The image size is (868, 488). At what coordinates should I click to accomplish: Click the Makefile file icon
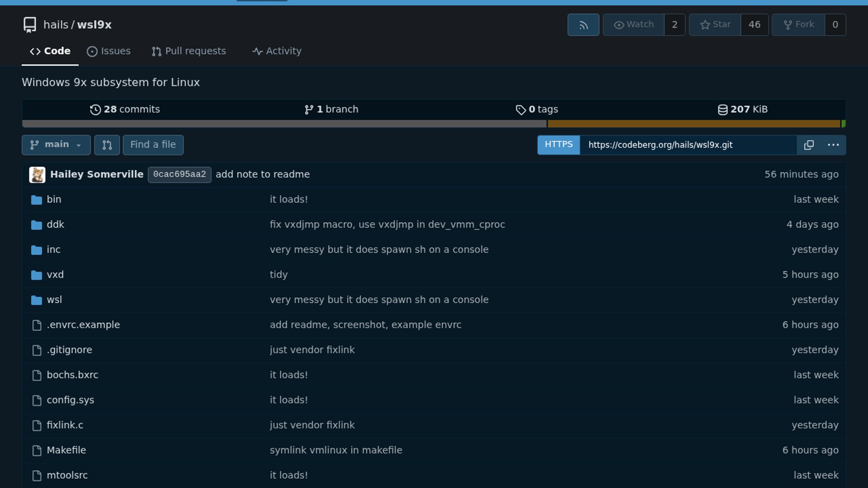pos(37,450)
